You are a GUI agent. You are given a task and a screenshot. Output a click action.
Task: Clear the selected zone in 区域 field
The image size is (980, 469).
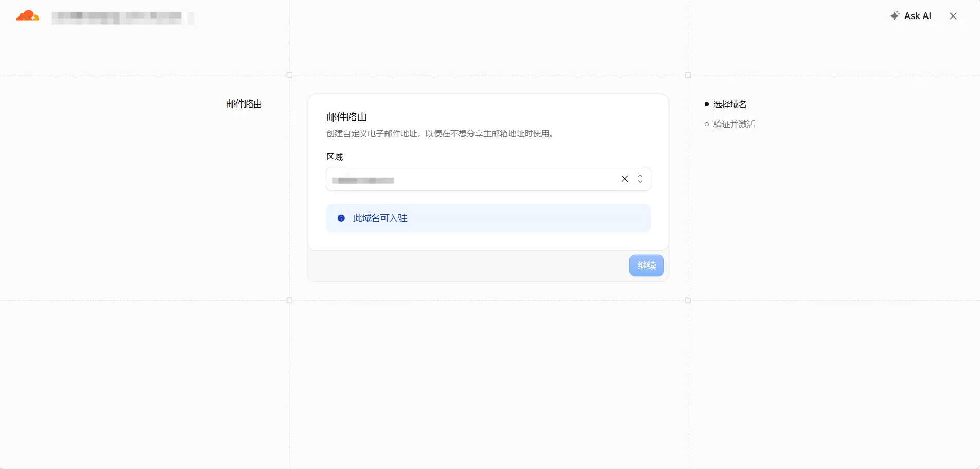click(625, 179)
